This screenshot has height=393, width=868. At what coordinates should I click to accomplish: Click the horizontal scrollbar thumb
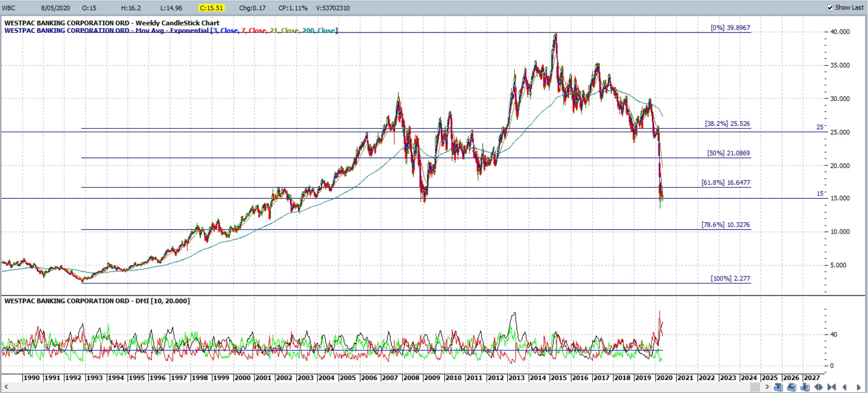tap(755, 387)
